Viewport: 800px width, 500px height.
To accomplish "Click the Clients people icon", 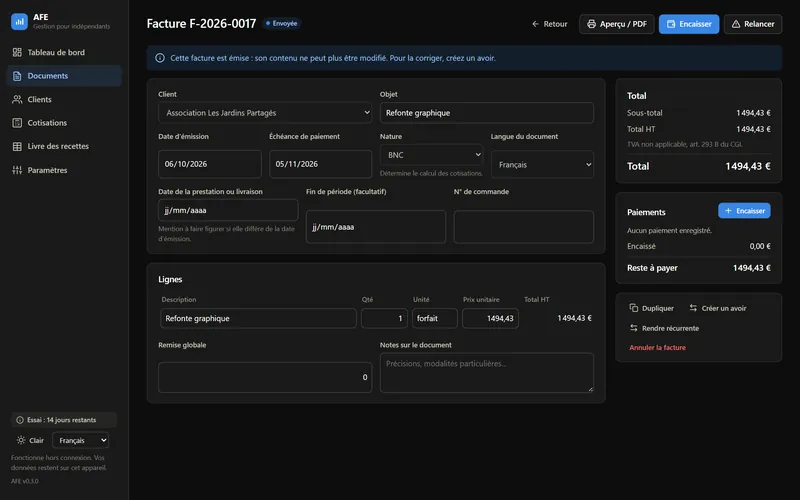I will pyautogui.click(x=17, y=99).
